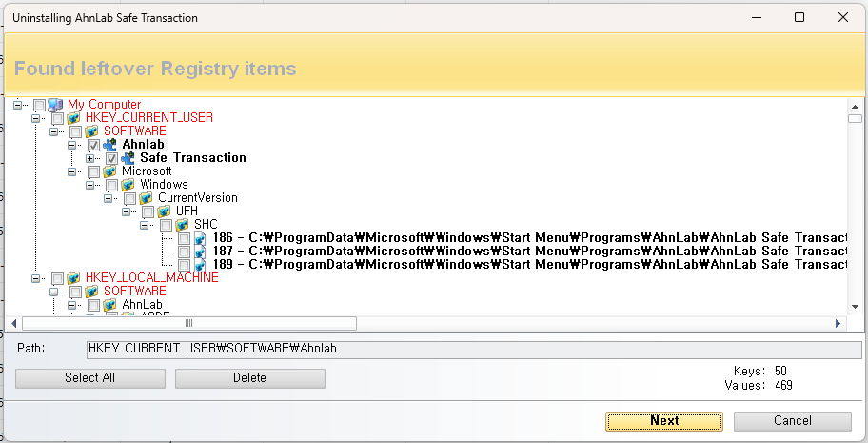Screen dimensions: 868x443
Task: Check the My Computer checkbox
Action: 39,105
